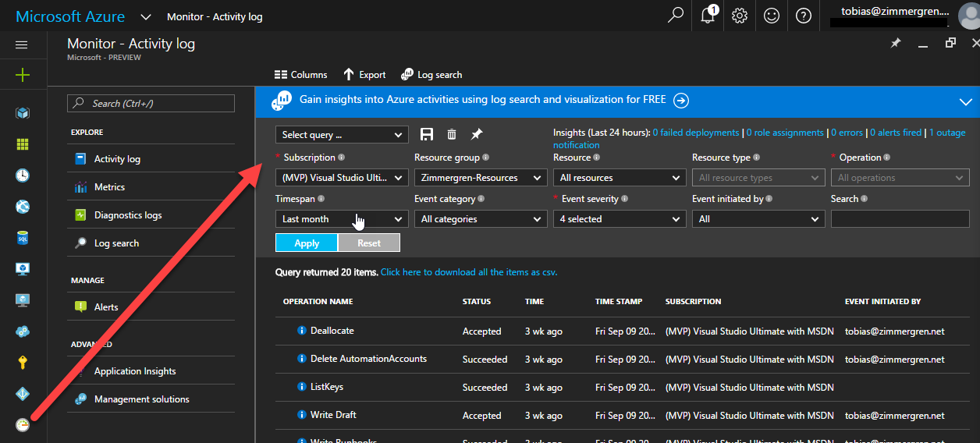Viewport: 980px width, 443px height.
Task: Open the Select query dropdown
Action: 342,135
